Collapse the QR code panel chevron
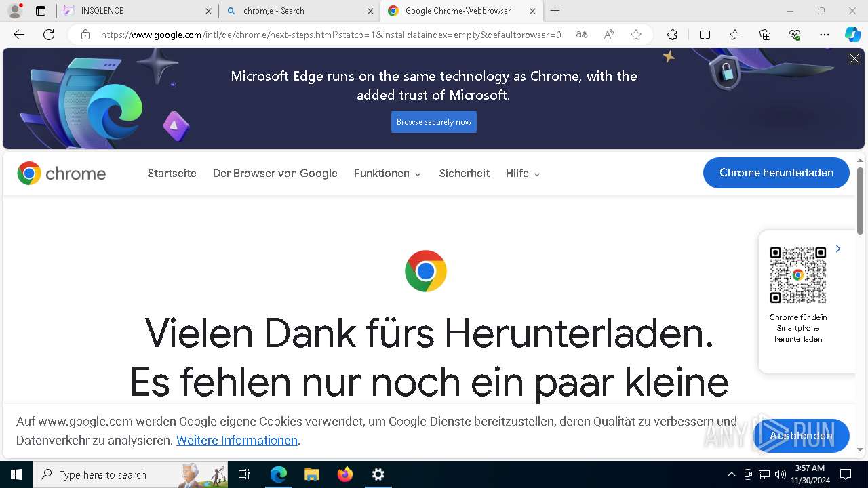This screenshot has height=488, width=868. coord(838,249)
